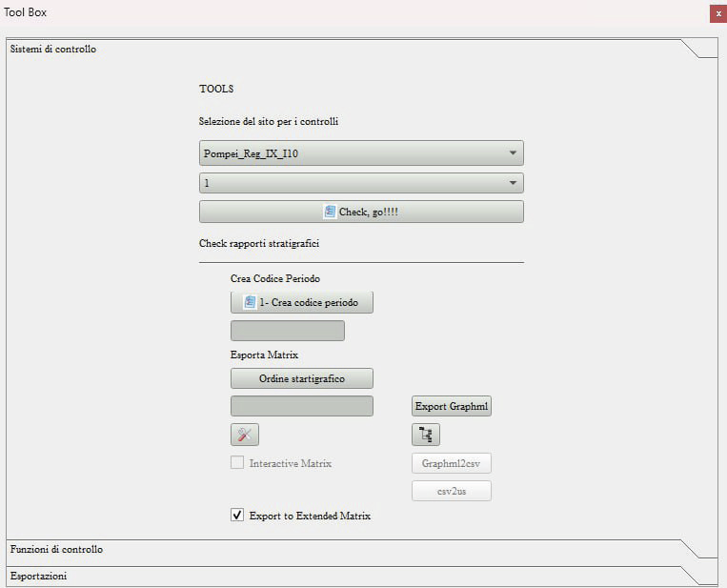The height and width of the screenshot is (588, 727).
Task: Open the area dropdown showing 1
Action: (361, 183)
